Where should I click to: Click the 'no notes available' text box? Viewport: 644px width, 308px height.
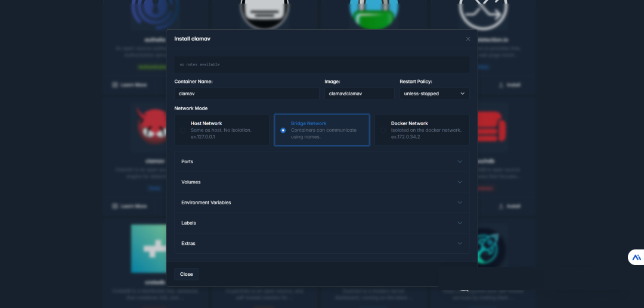(x=321, y=64)
